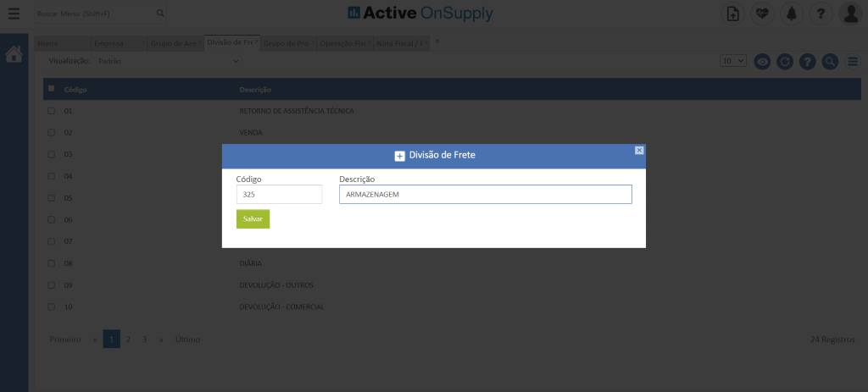Click the Active OnSupply logo

tap(420, 13)
